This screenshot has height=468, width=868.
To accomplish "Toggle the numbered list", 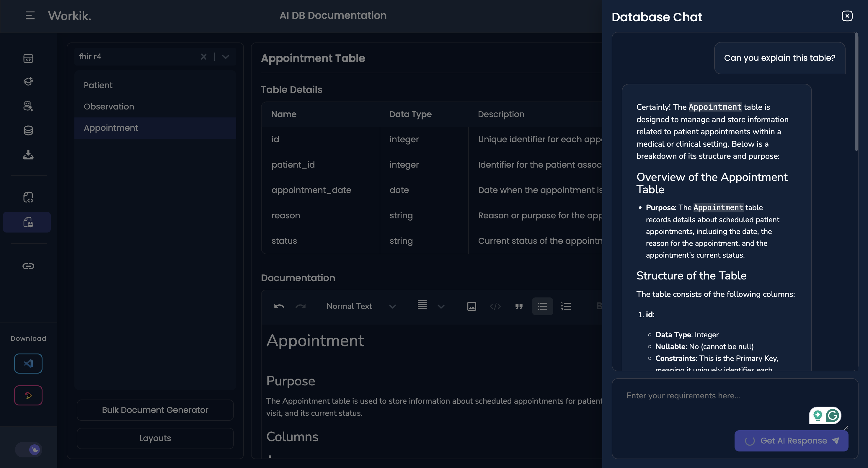I will pos(566,306).
